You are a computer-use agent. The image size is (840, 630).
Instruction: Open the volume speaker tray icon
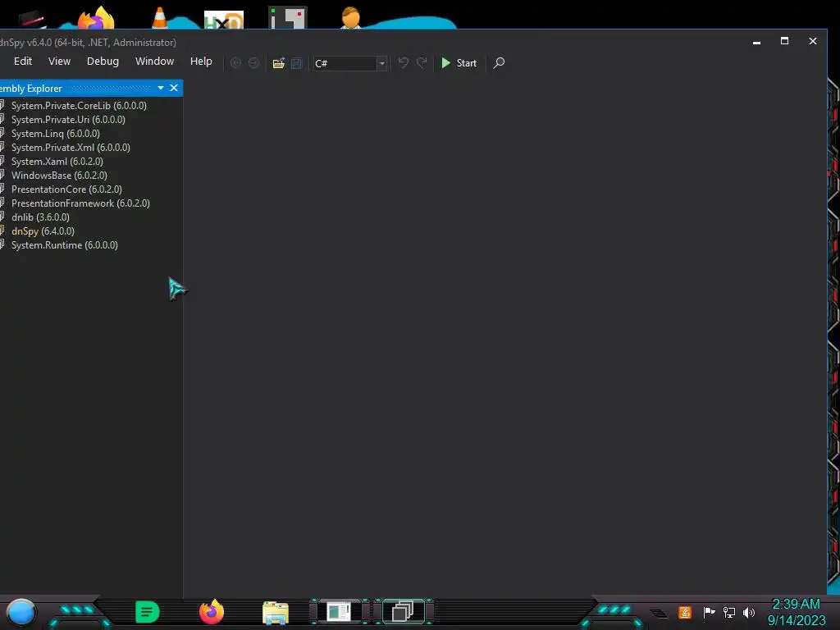[x=749, y=612]
